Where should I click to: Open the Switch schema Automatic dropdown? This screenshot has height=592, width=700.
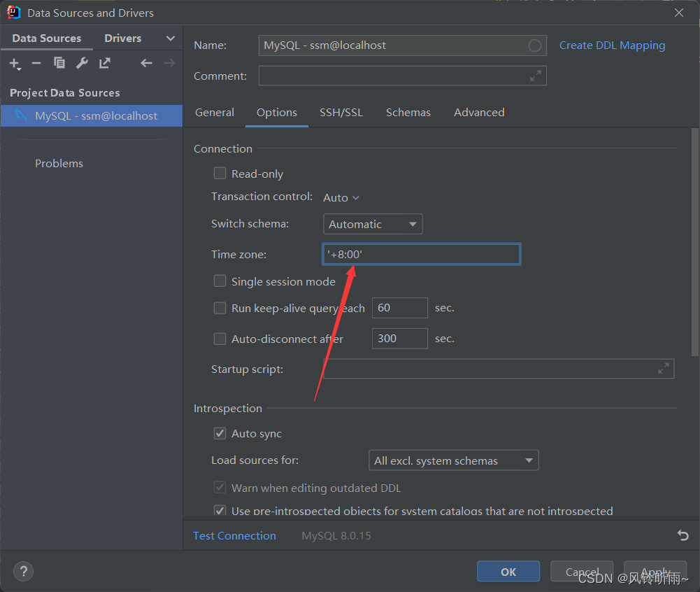(373, 225)
